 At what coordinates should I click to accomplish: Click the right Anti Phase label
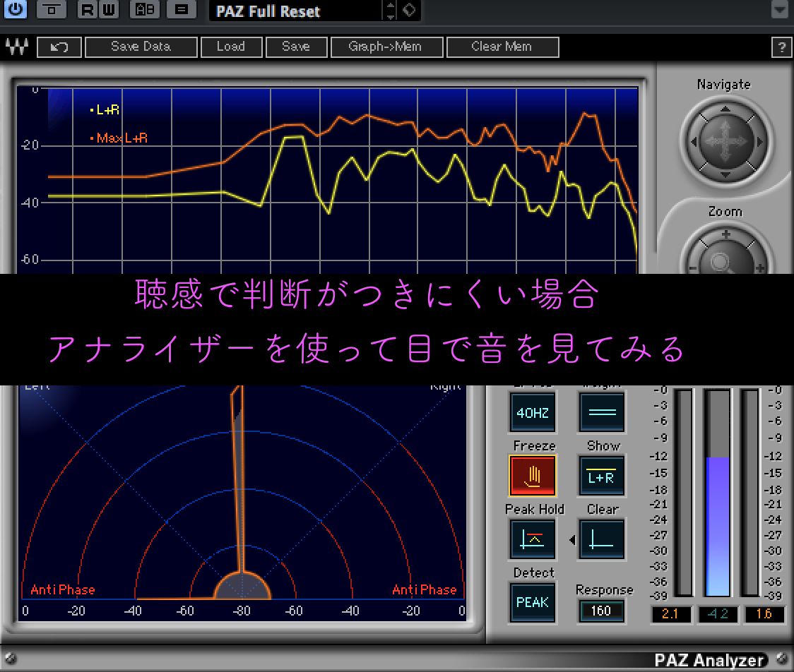(425, 589)
